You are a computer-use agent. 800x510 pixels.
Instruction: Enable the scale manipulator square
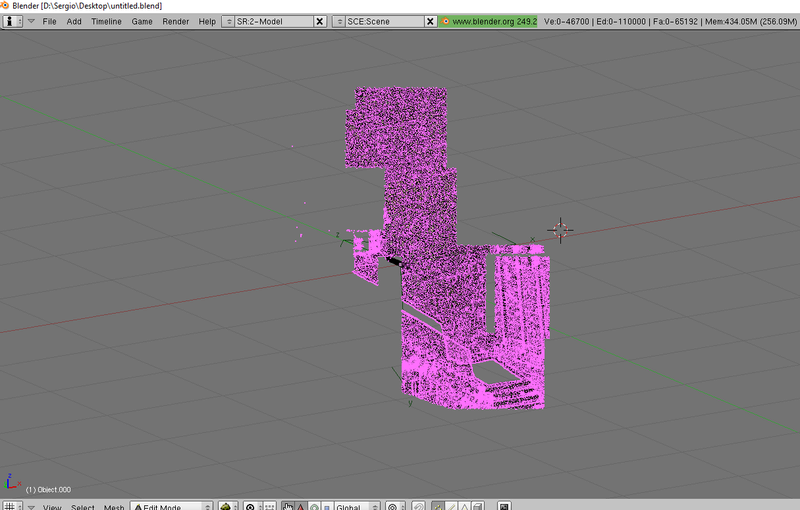click(x=327, y=506)
